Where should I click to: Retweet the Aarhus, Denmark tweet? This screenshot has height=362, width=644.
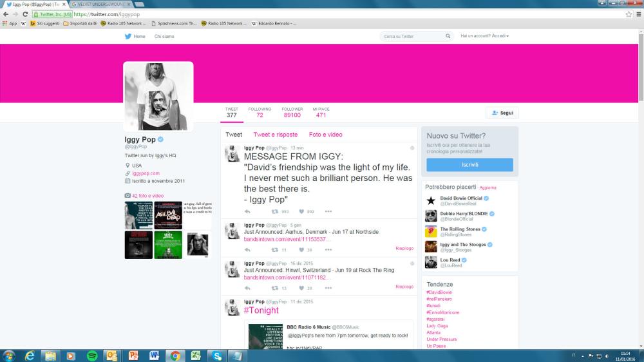(x=275, y=250)
